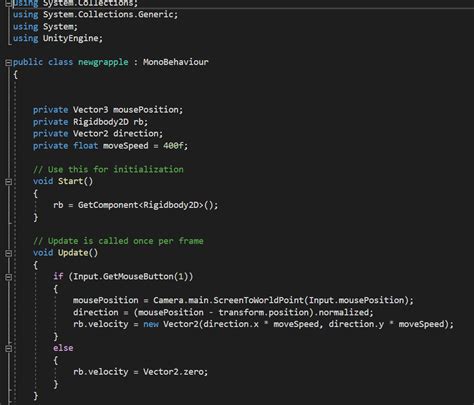Click 'Vector2 direction;' field declaration

118,134
